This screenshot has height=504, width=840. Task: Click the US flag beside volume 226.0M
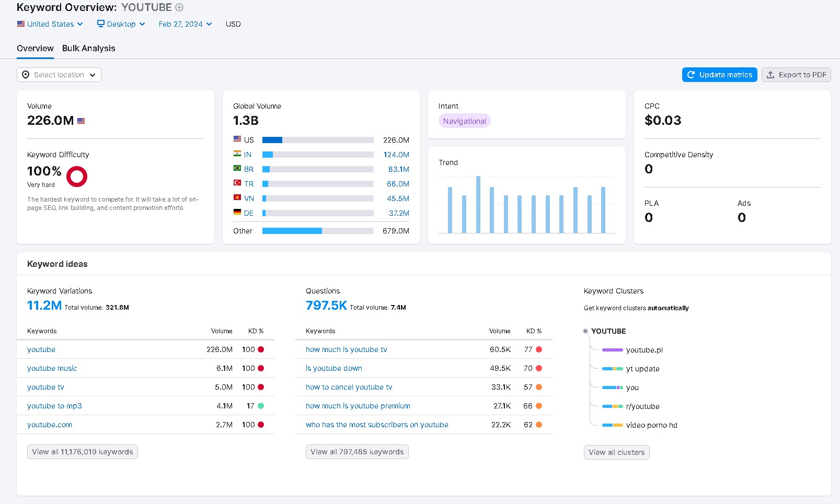[81, 121]
